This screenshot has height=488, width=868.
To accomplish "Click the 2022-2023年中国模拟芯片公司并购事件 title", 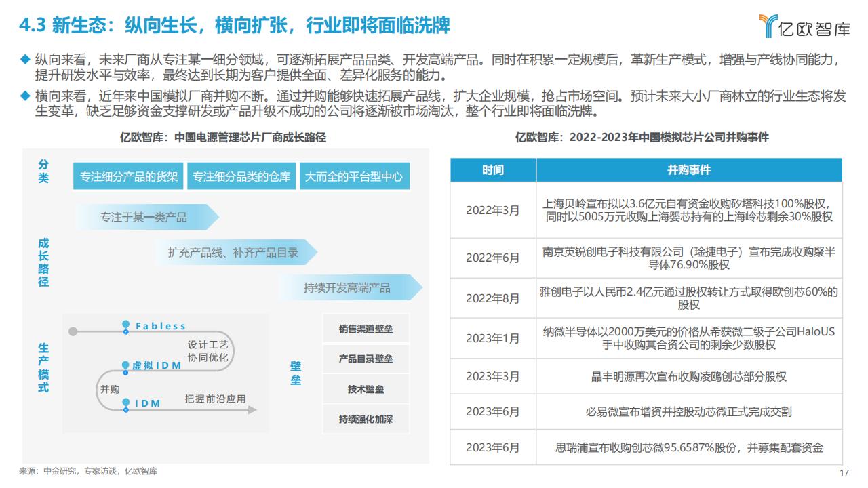I will (642, 137).
